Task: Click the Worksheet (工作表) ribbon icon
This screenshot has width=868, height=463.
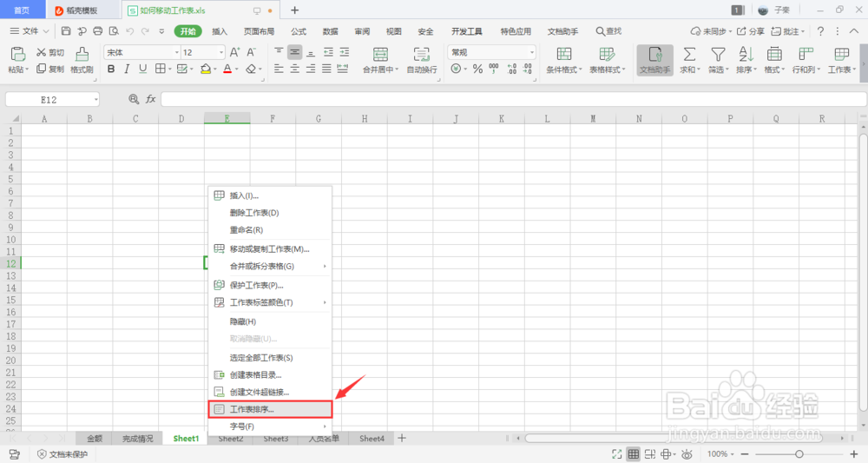Action: click(841, 54)
